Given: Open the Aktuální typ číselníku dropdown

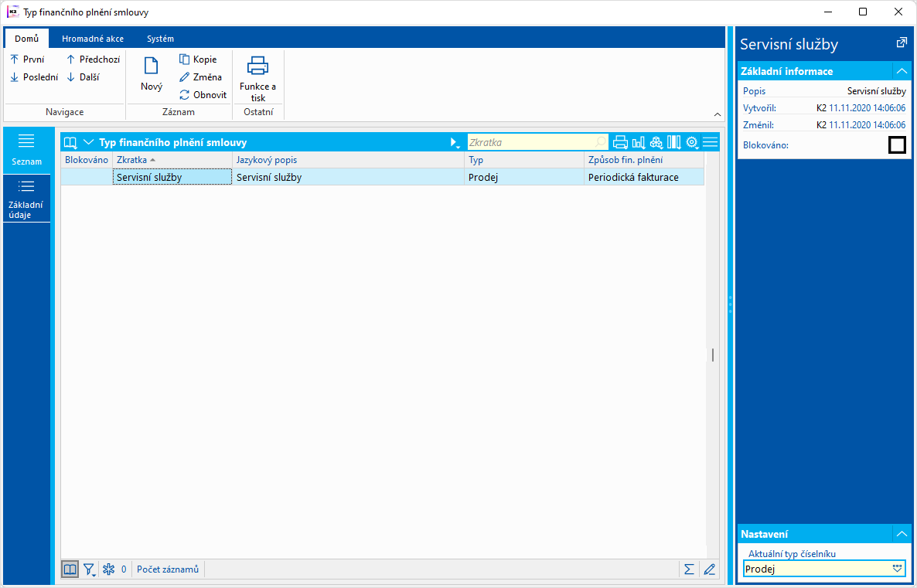Looking at the screenshot, I should point(898,569).
